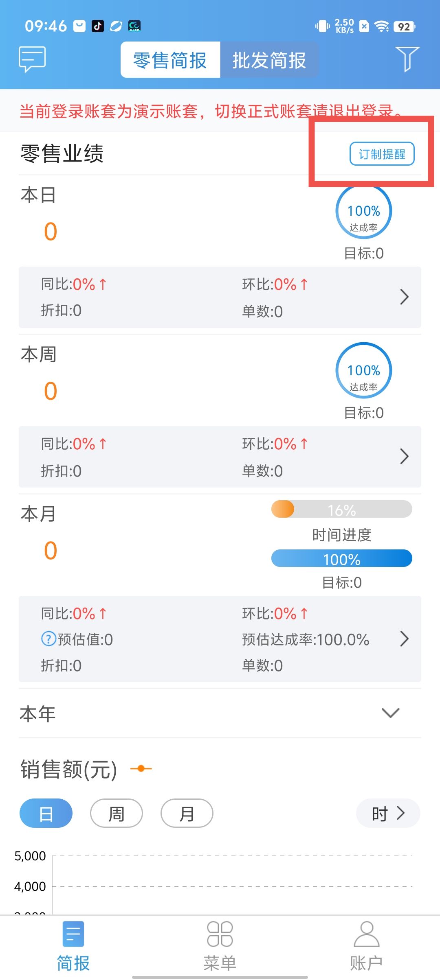Expand the 本年 section
This screenshot has width=440, height=980.
click(x=390, y=713)
